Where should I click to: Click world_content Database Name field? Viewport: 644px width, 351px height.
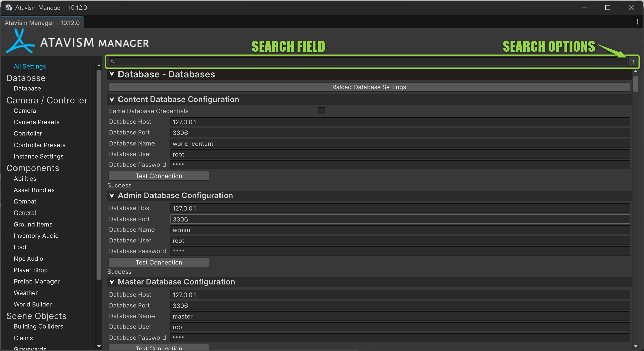(400, 143)
